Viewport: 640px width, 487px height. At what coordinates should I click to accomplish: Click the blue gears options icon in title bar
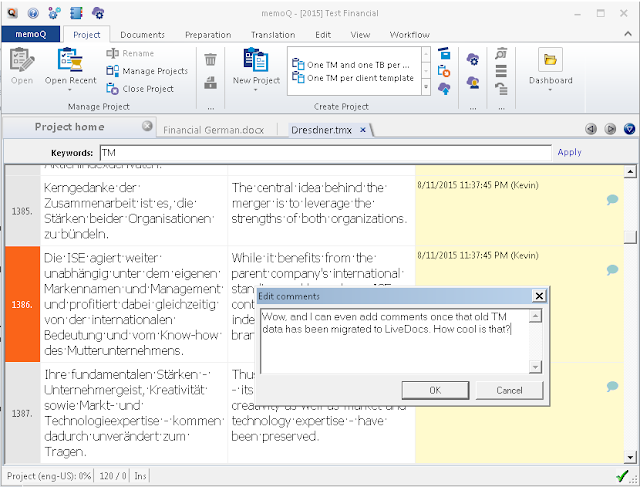54,13
